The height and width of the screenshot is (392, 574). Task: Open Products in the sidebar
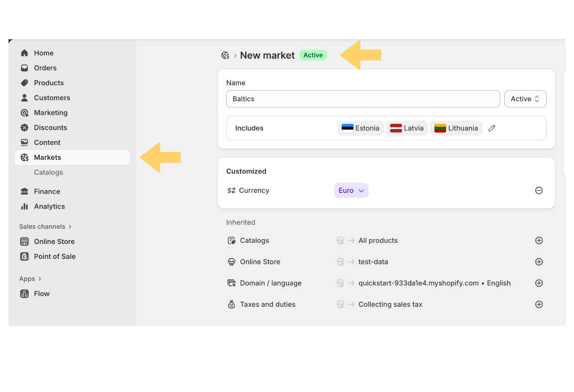coord(49,83)
